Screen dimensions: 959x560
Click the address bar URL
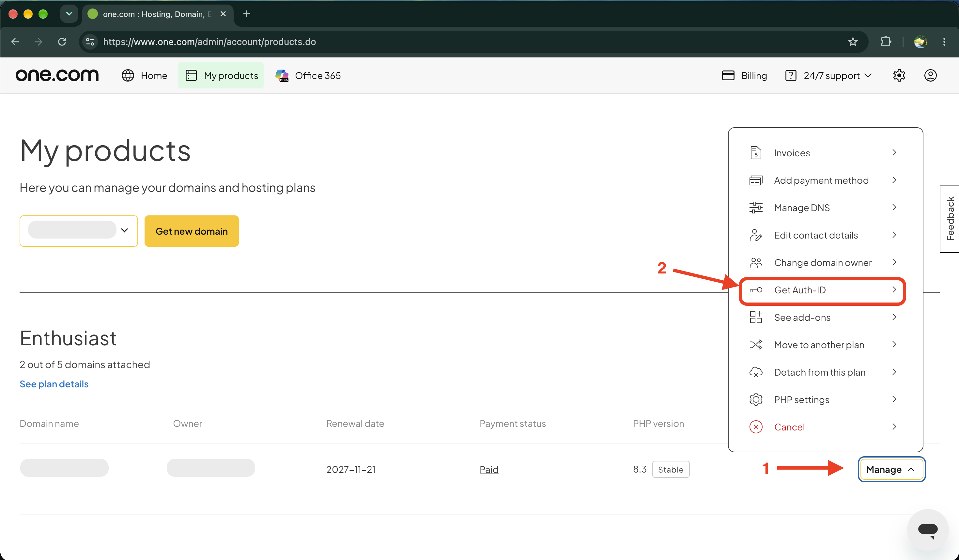(209, 41)
